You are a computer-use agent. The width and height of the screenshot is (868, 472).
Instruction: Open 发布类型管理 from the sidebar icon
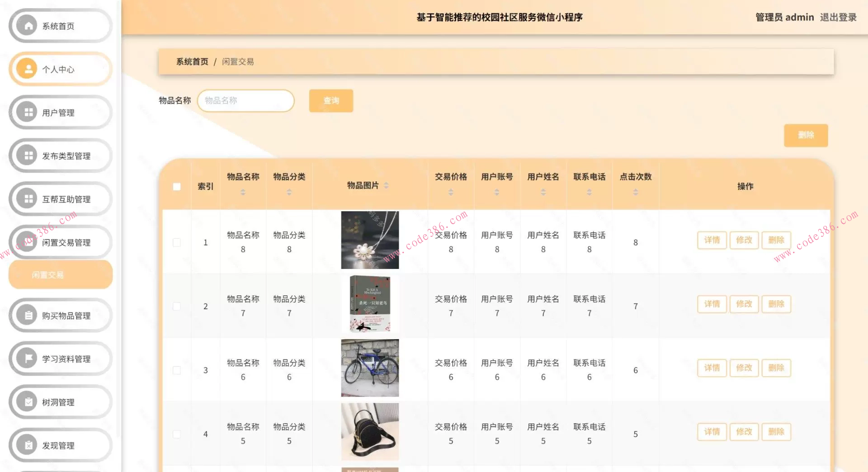[28, 155]
